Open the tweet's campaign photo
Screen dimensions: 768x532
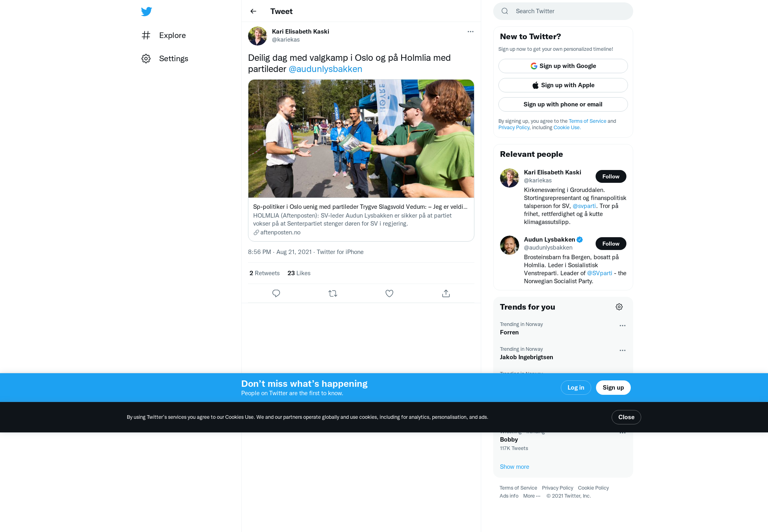(361, 138)
